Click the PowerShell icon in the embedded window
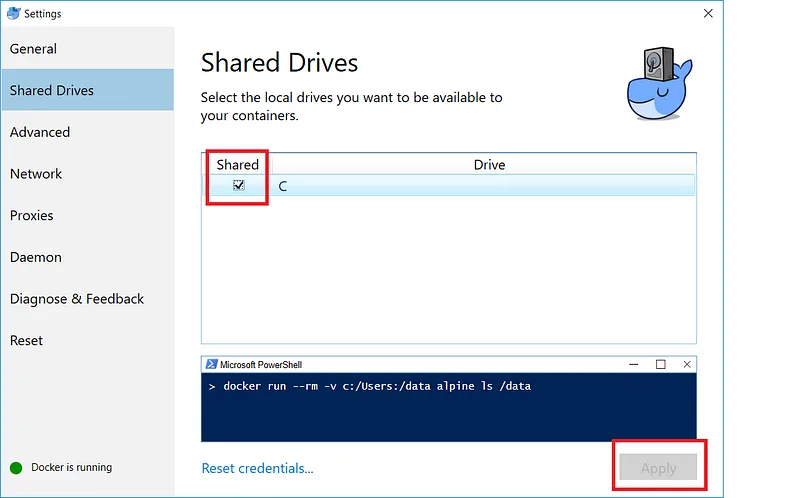The width and height of the screenshot is (800, 498). point(211,364)
